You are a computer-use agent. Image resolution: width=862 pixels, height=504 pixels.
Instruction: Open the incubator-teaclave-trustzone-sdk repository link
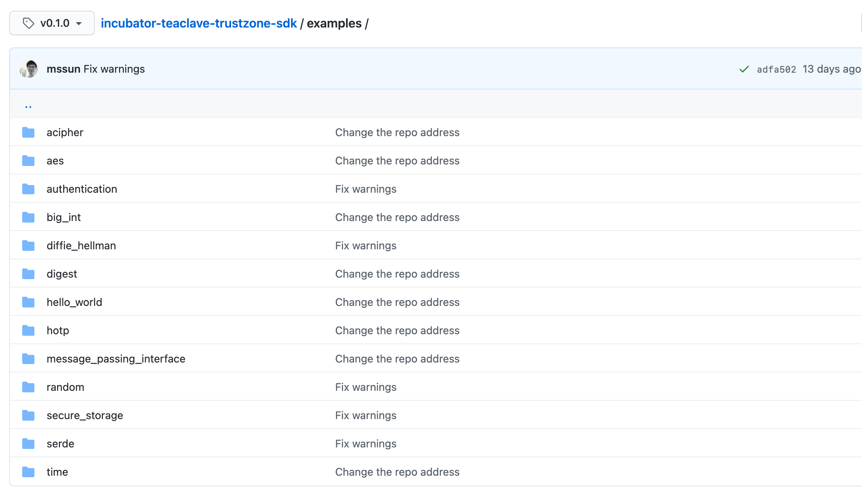pyautogui.click(x=198, y=23)
